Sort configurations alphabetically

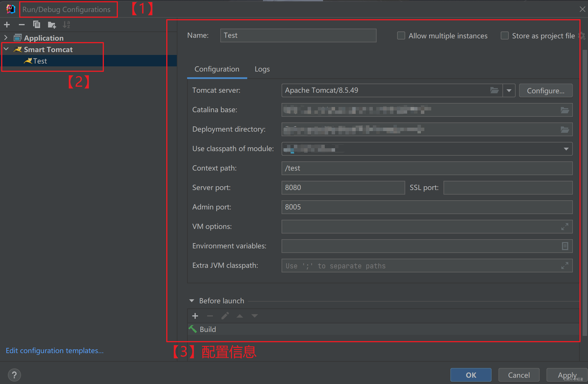pyautogui.click(x=66, y=25)
